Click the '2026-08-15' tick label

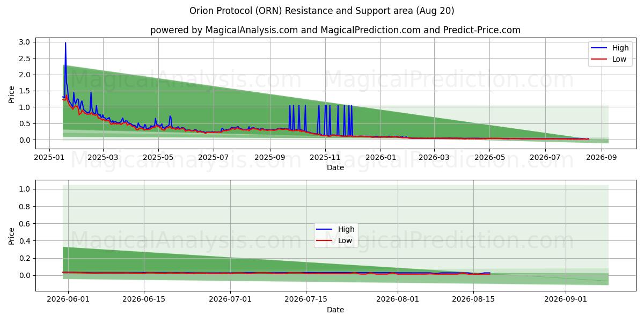[473, 299]
